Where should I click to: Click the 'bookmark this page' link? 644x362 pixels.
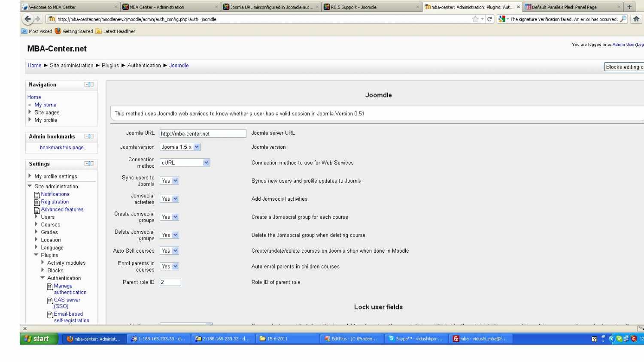[61, 148]
